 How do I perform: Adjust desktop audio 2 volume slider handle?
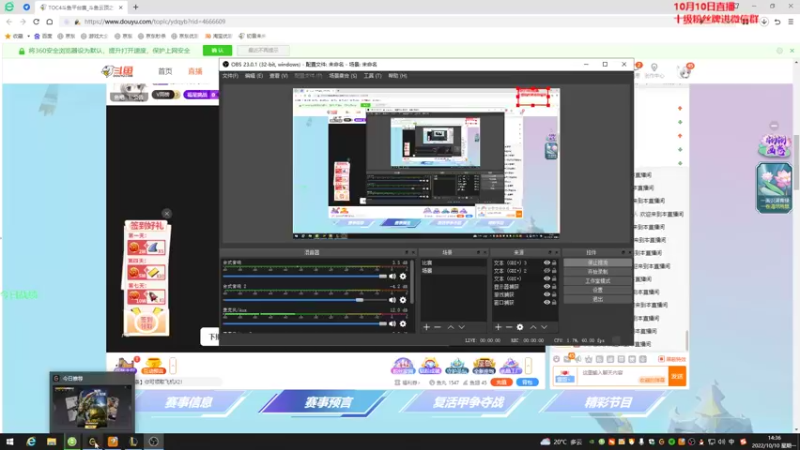[x=360, y=300]
